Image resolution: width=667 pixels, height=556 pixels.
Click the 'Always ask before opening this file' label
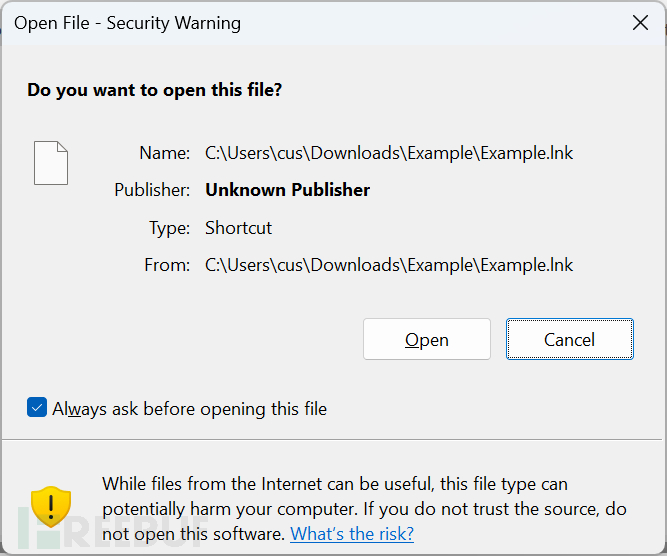(190, 409)
